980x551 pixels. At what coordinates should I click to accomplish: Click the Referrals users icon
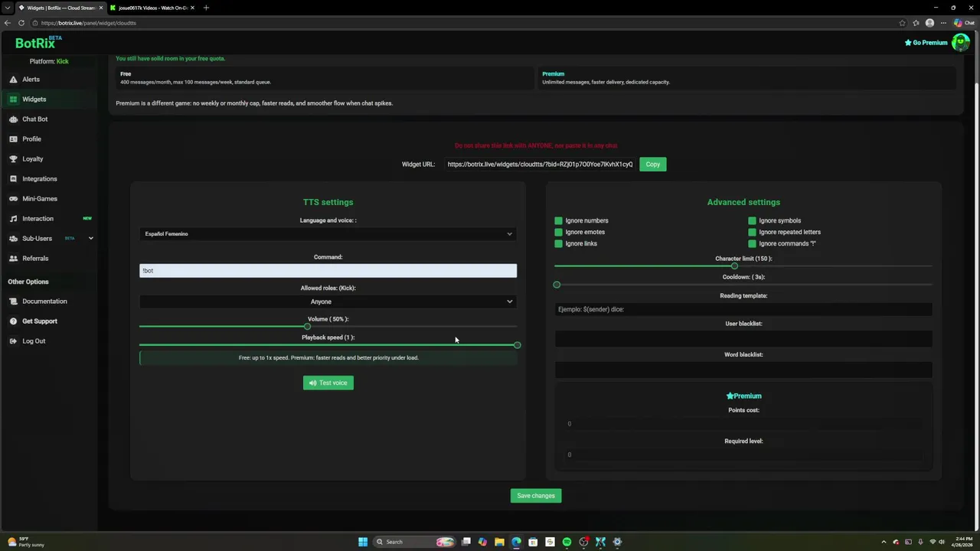pyautogui.click(x=13, y=259)
